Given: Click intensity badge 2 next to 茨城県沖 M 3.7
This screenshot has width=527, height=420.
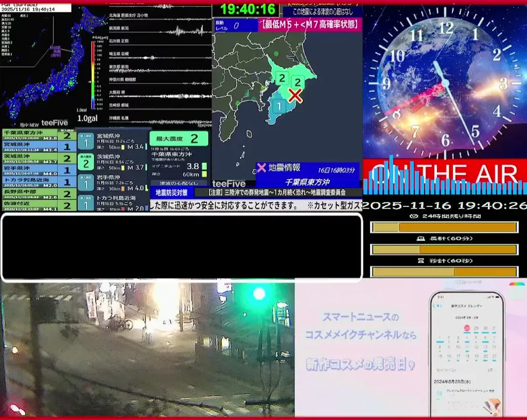Looking at the screenshot, I should pyautogui.click(x=86, y=162).
